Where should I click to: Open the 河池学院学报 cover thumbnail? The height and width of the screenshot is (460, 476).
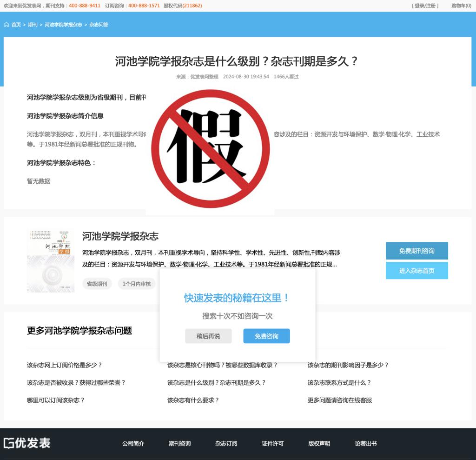(x=51, y=261)
